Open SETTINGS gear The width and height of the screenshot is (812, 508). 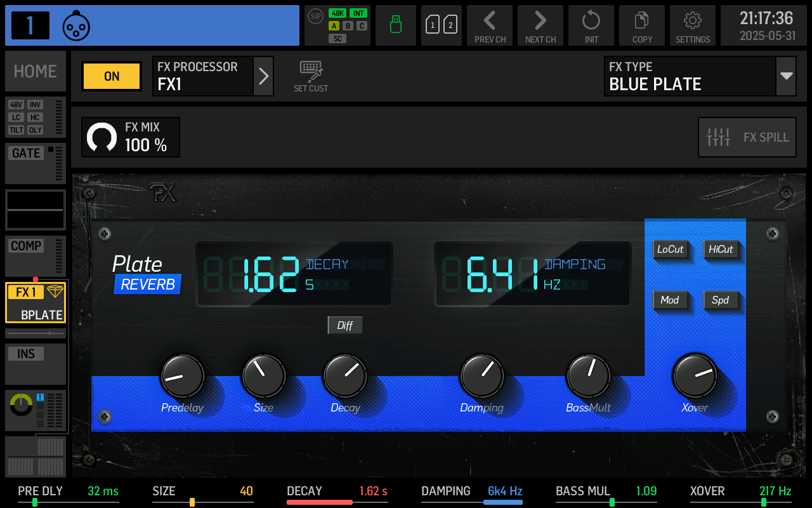(x=693, y=25)
